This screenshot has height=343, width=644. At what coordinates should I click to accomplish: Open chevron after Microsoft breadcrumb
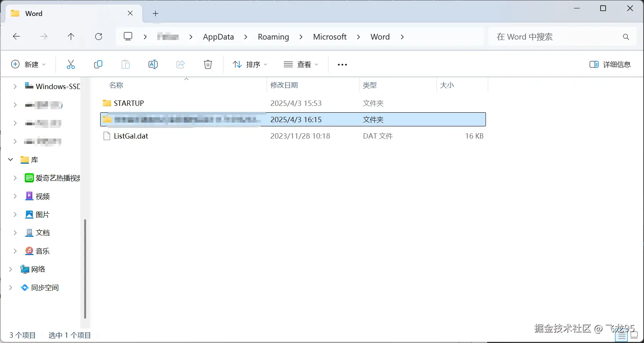[x=358, y=37]
